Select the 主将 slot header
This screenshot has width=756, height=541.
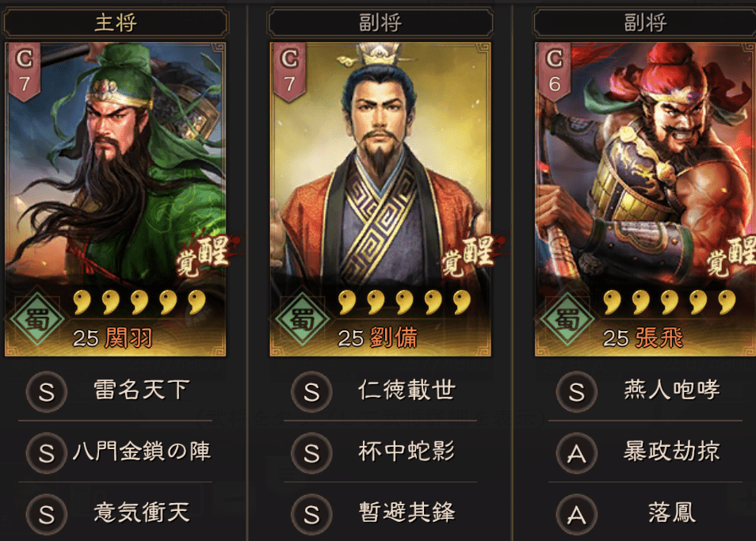click(x=115, y=23)
